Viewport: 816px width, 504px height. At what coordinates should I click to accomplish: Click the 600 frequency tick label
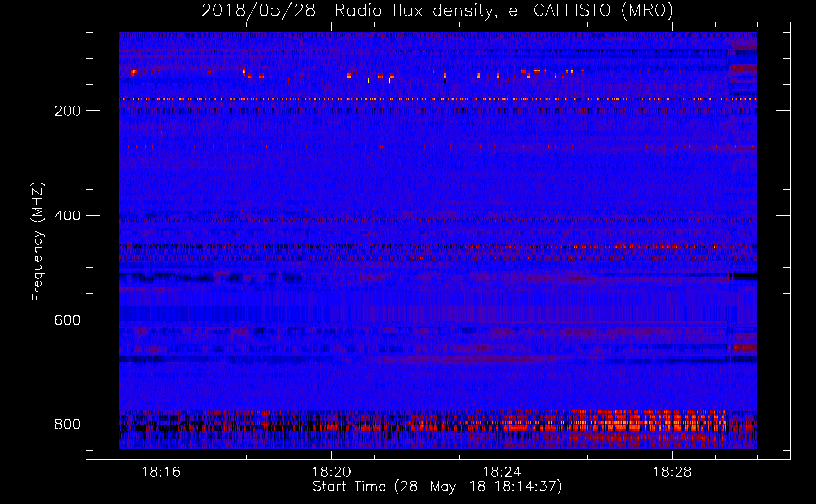[x=68, y=320]
